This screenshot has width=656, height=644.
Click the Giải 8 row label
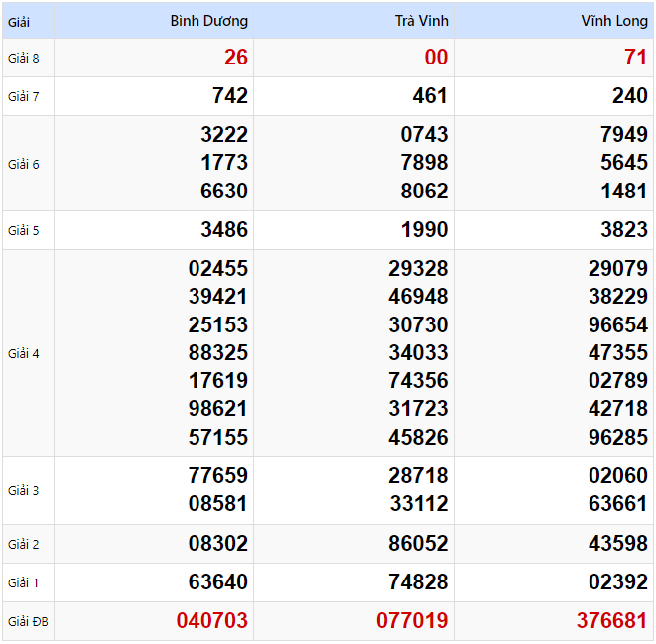point(24,58)
